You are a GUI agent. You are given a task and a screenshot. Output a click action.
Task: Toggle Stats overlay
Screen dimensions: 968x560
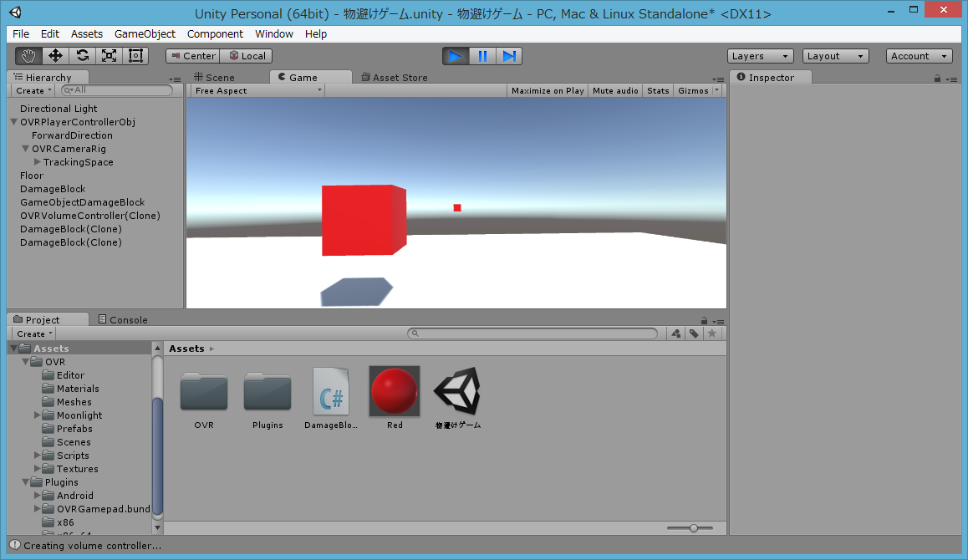point(658,91)
